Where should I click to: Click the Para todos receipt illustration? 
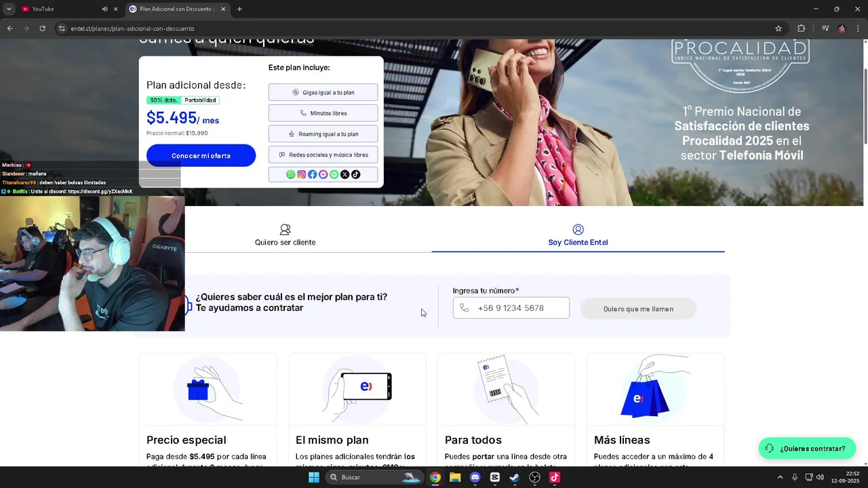506,390
